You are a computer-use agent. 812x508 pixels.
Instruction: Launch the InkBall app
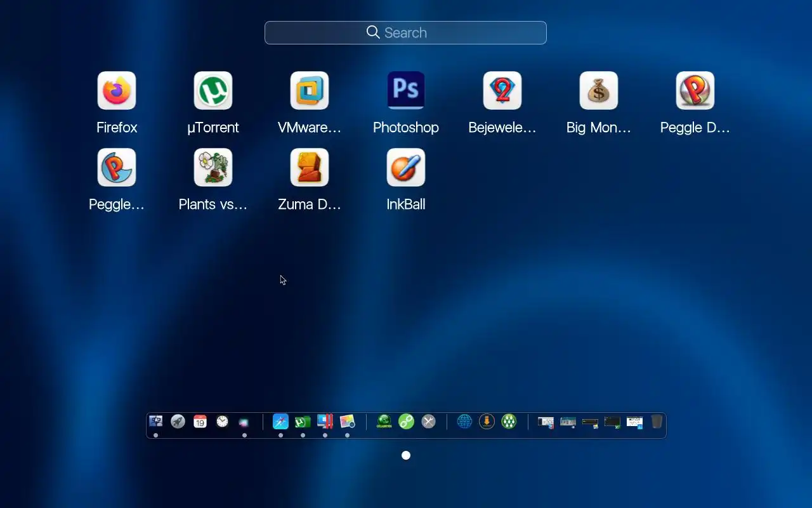pyautogui.click(x=406, y=168)
